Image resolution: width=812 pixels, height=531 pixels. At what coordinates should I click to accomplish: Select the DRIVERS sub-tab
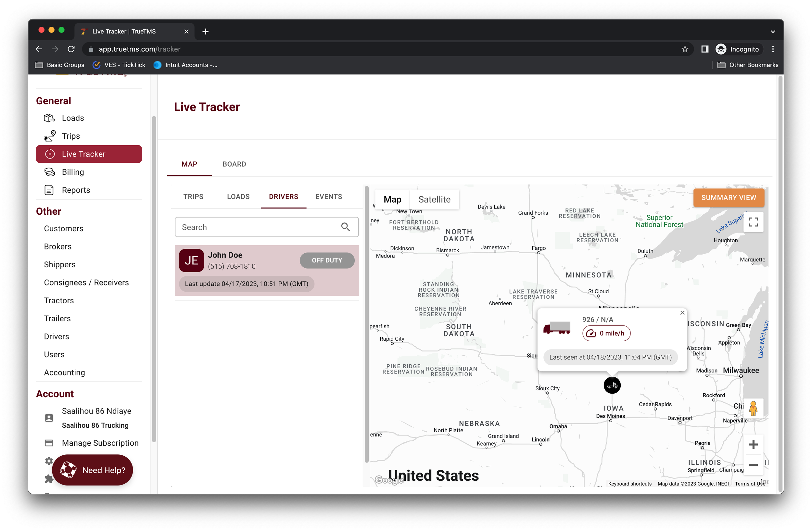click(283, 197)
